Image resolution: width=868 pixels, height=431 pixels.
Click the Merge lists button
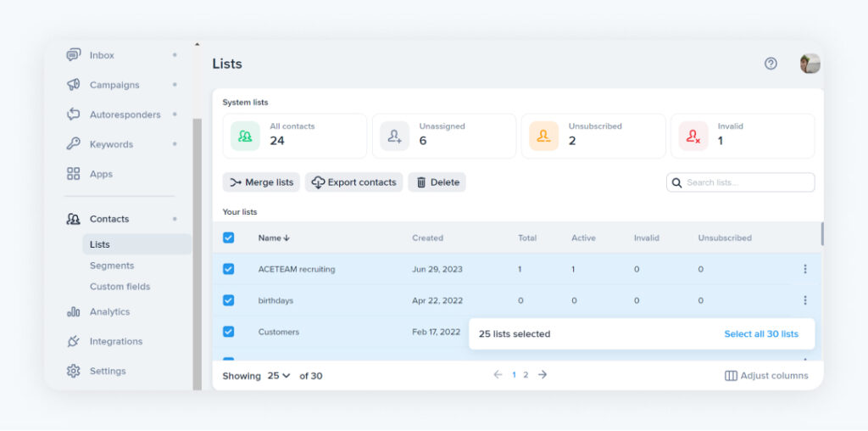(261, 182)
